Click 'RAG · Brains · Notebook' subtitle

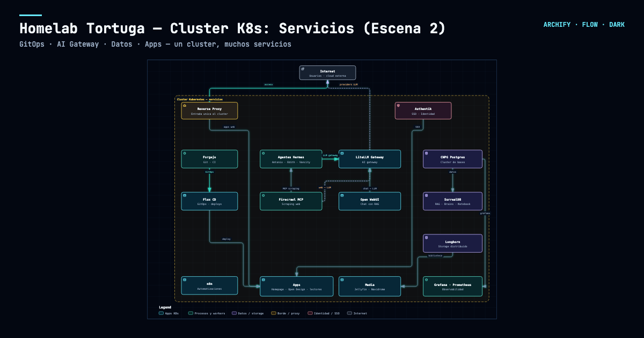pyautogui.click(x=452, y=204)
